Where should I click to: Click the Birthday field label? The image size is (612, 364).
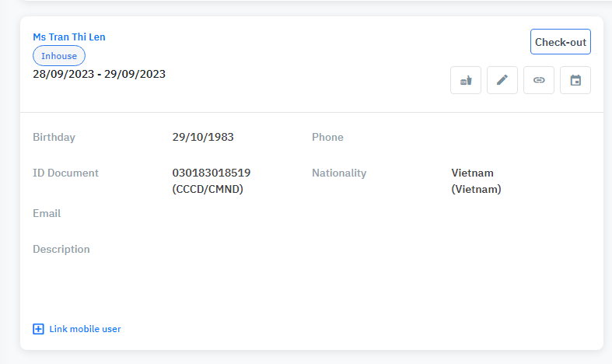coord(54,137)
